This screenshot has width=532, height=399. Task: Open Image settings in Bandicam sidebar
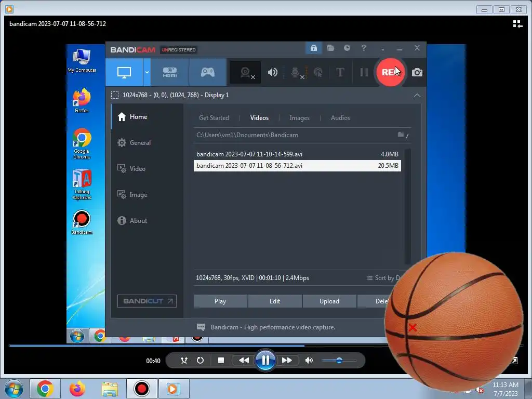147,195
